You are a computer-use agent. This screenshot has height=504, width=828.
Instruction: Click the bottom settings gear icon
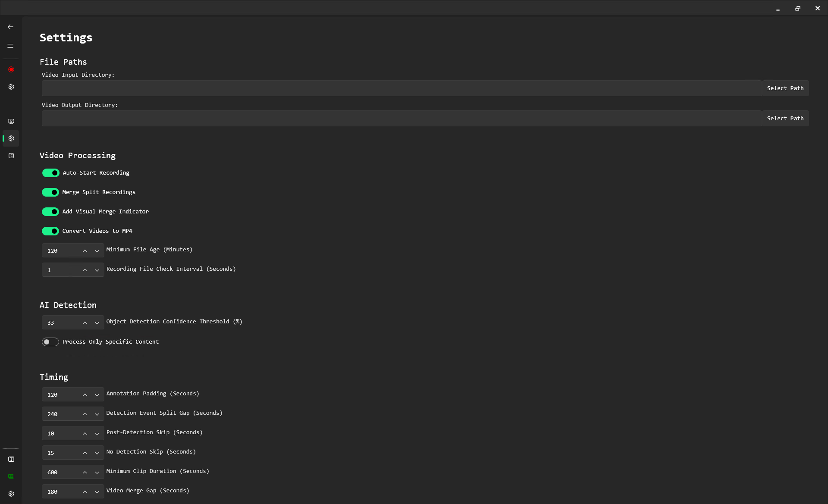click(x=11, y=493)
